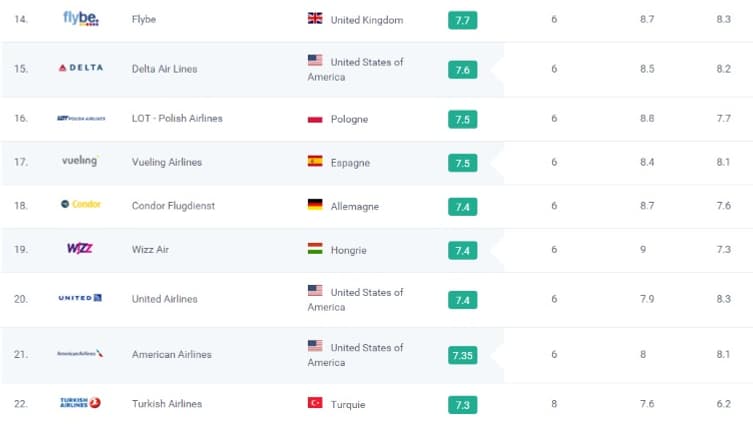Viewport: 753px width, 424px height.
Task: Click American Airlines' 7.35 score badge
Action: pos(462,355)
